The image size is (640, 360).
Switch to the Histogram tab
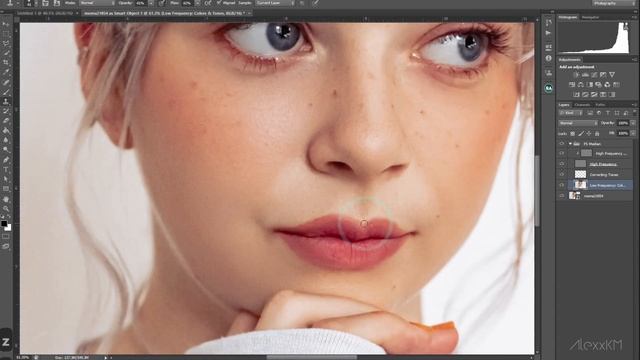568,17
